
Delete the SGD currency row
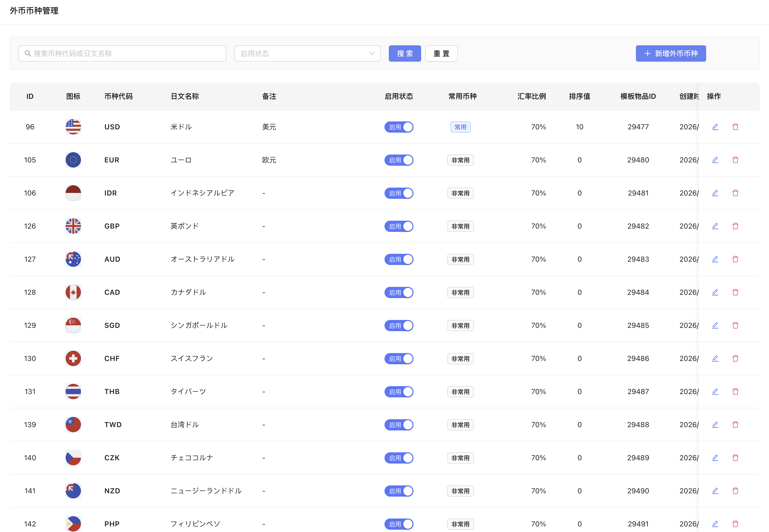735,325
